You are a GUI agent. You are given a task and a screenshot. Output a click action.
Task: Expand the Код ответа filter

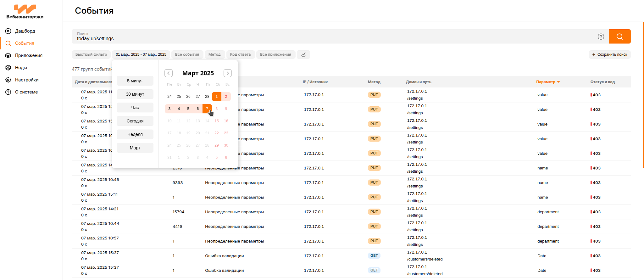[x=240, y=54]
